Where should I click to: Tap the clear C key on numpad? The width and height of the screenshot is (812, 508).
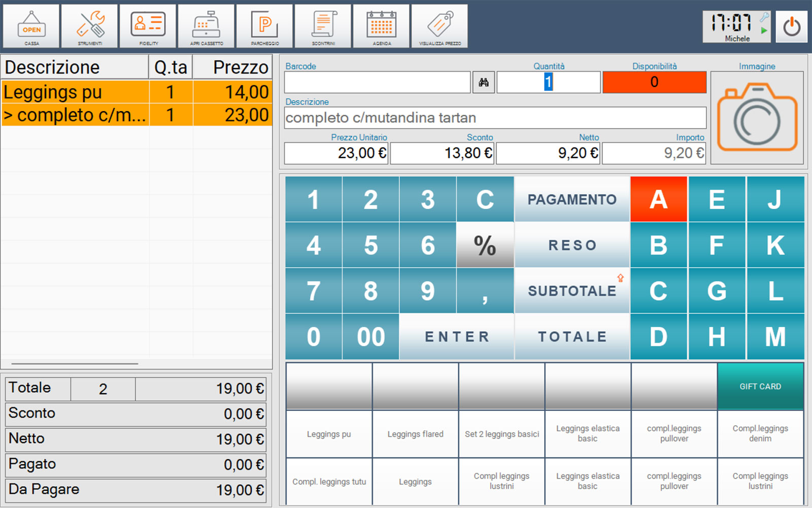click(x=485, y=199)
